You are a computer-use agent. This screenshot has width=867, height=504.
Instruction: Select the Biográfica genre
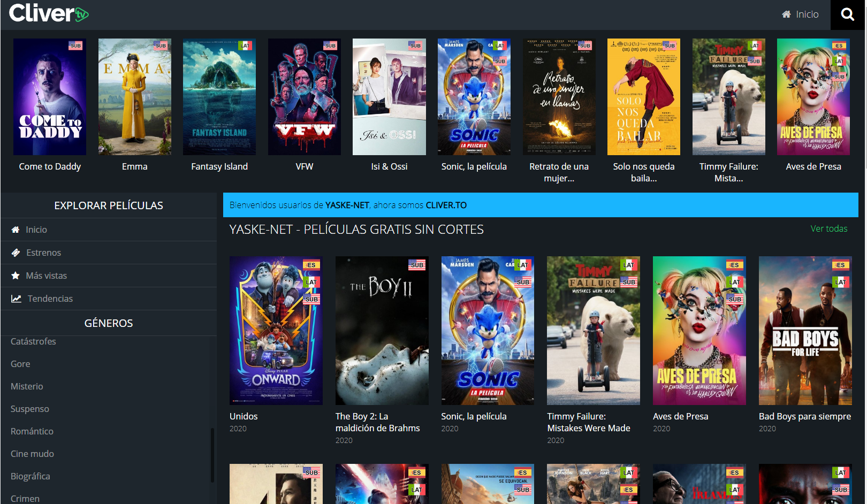click(31, 476)
